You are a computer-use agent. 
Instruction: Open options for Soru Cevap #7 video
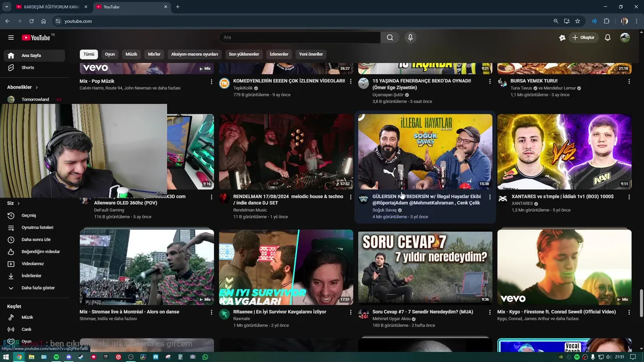point(490,312)
